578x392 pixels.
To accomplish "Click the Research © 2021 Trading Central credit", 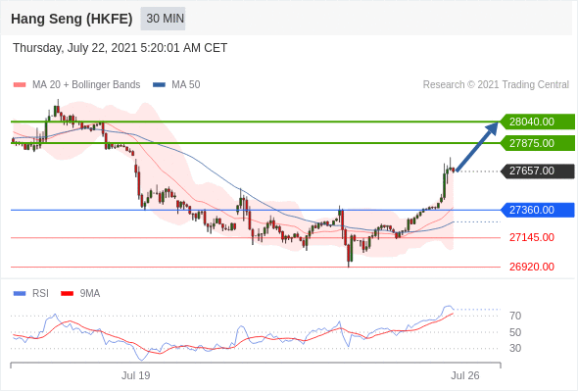I will [496, 85].
